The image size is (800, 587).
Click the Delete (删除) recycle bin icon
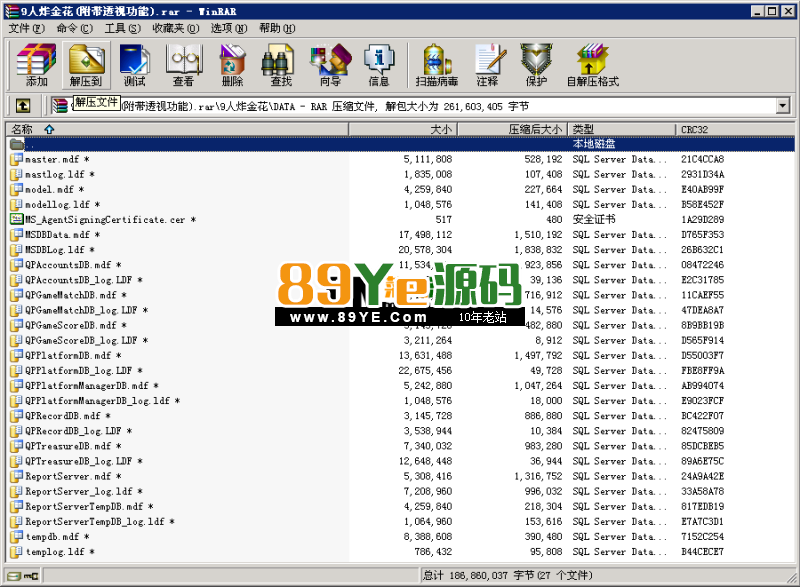(232, 65)
